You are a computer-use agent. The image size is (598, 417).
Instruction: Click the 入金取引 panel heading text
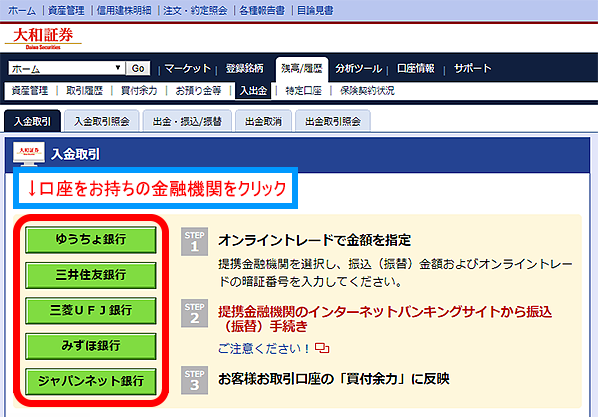75,154
